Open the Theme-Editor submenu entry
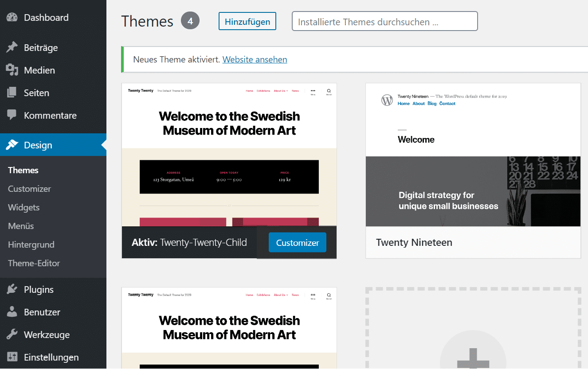Image resolution: width=588 pixels, height=369 pixels. 34,263
